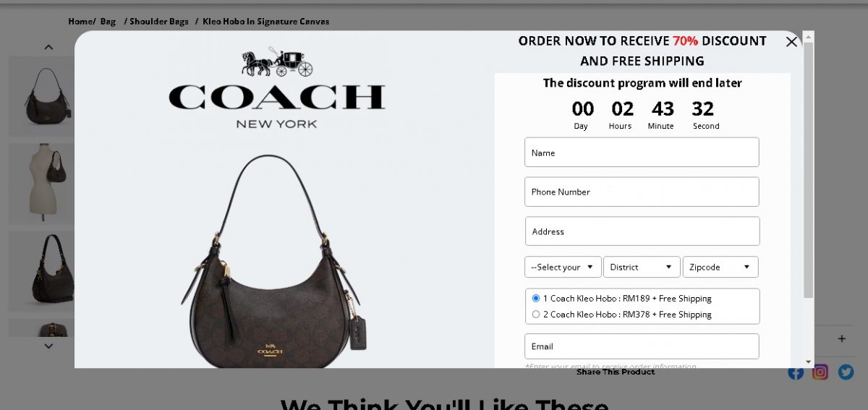Viewport: 868px width, 410px height.
Task: Click the popup scrollbar down arrow
Action: [809, 362]
